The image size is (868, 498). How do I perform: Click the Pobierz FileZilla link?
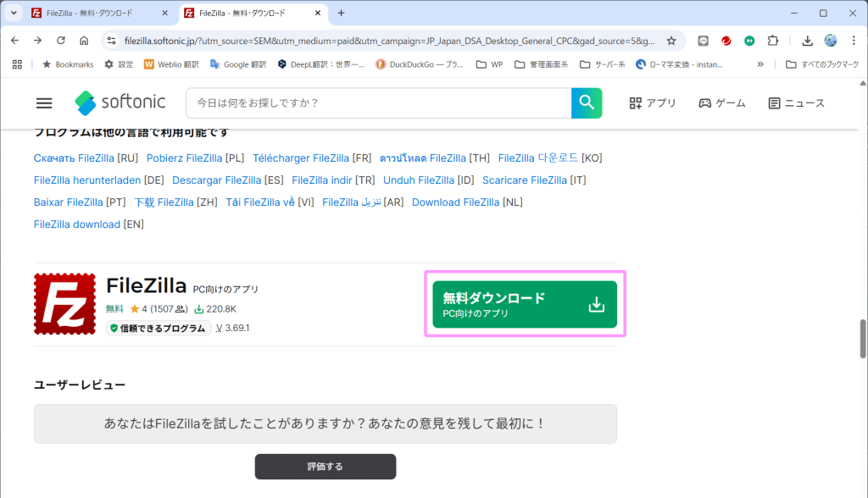click(x=184, y=158)
